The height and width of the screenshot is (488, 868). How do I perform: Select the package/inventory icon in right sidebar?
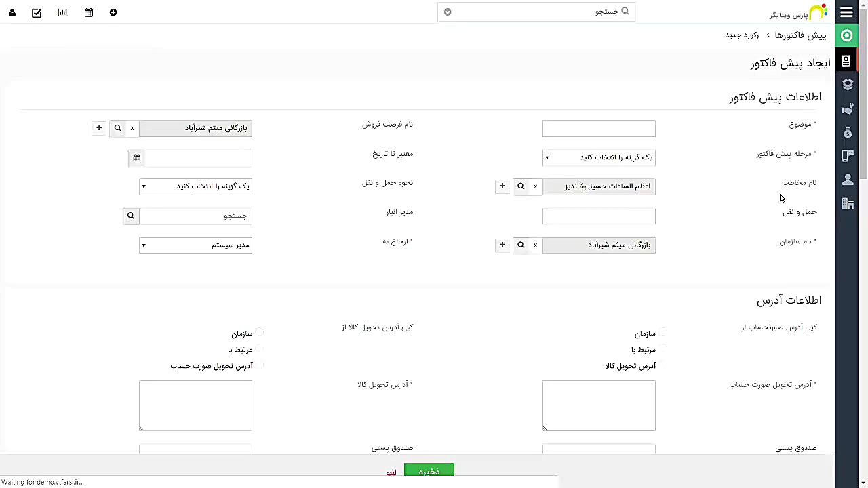coord(848,85)
